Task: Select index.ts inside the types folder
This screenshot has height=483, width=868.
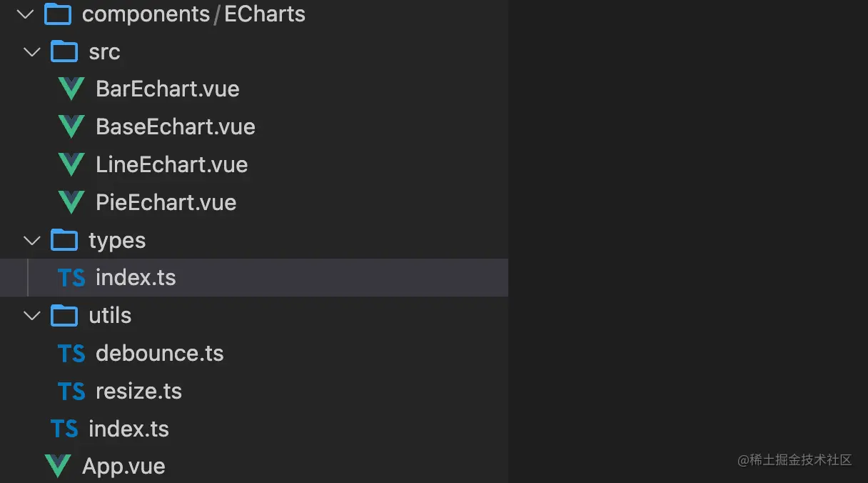Action: pyautogui.click(x=136, y=278)
